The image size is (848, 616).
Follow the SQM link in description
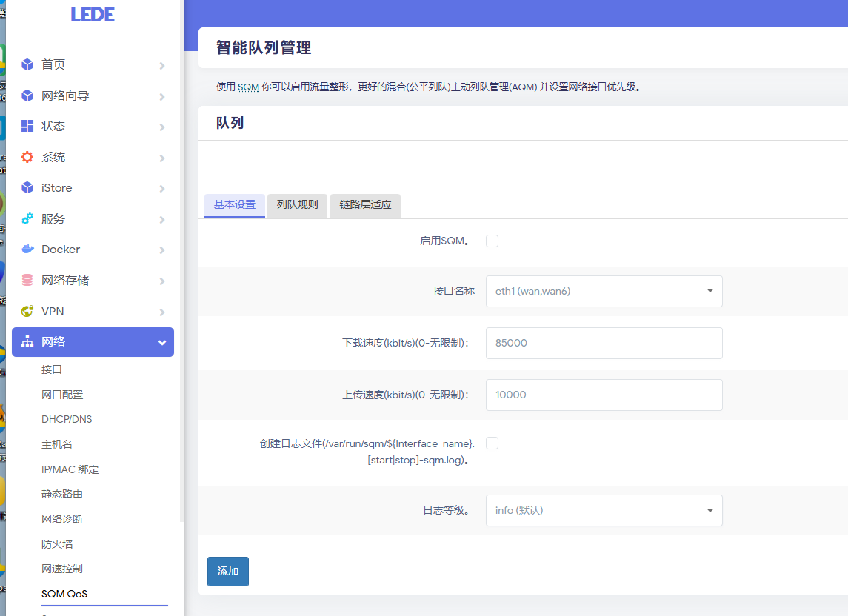tap(248, 87)
